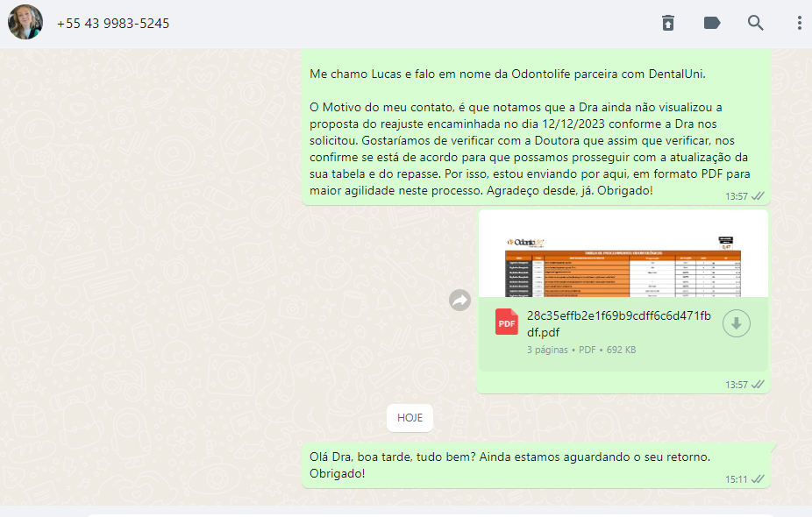Click the phone number +55 43 9983-5245

[113, 24]
